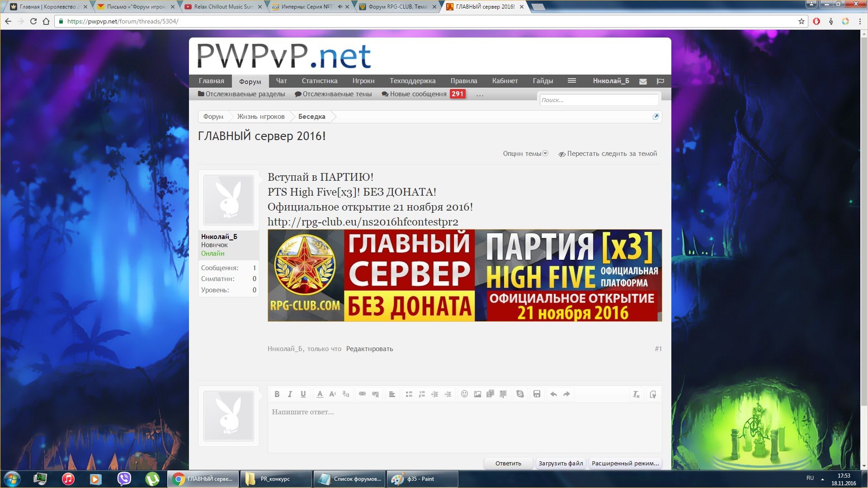Screen dimensions: 868x488
Task: Click the forum search field
Action: tap(599, 100)
